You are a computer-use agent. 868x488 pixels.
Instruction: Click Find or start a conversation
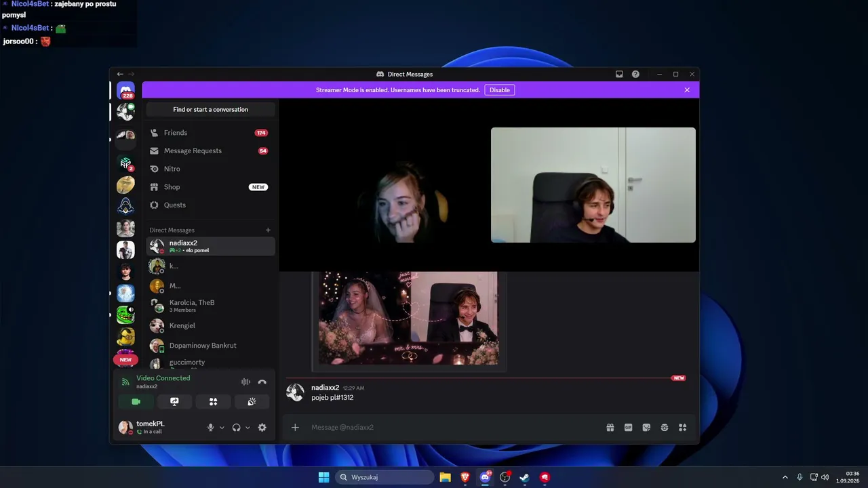[210, 109]
